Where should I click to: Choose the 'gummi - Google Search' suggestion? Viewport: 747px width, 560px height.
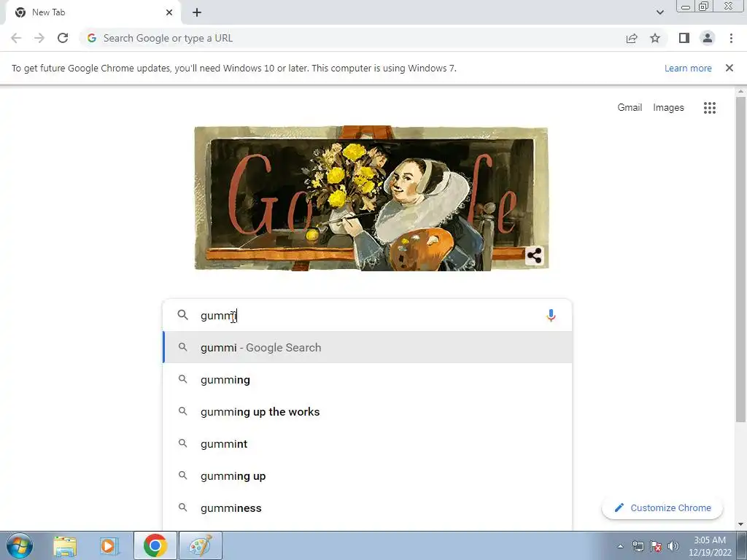(x=368, y=348)
